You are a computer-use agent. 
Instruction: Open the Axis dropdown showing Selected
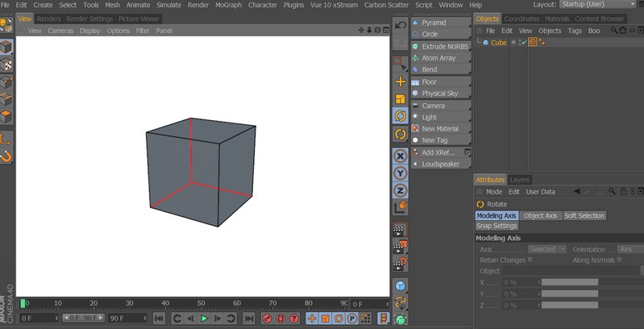(x=547, y=249)
